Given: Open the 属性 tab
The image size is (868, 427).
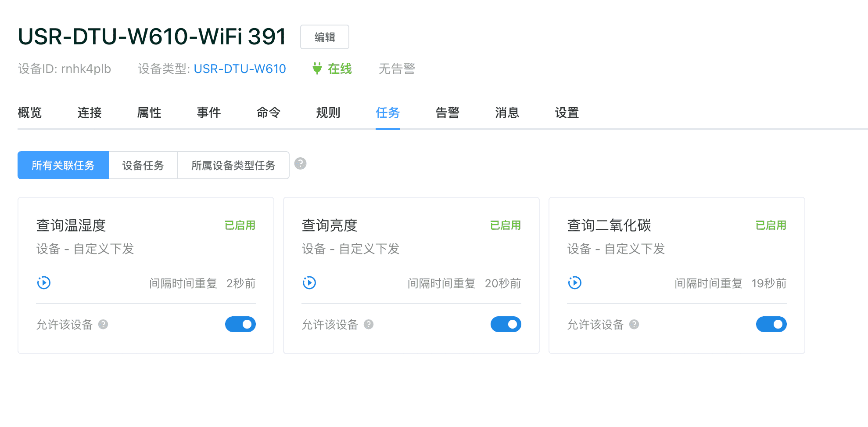Looking at the screenshot, I should [x=149, y=113].
